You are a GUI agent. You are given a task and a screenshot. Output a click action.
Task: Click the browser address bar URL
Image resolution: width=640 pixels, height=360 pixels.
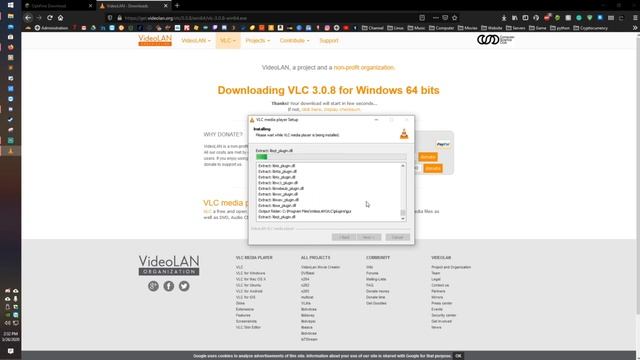(186, 18)
